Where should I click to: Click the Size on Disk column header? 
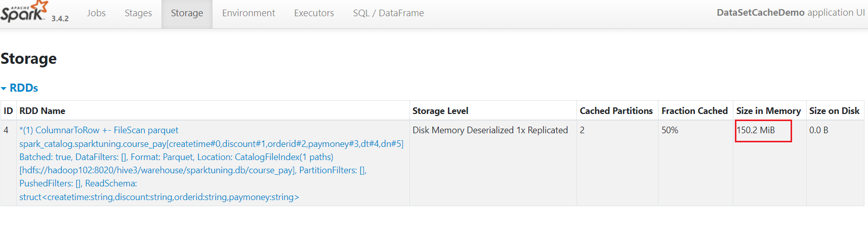coord(834,110)
